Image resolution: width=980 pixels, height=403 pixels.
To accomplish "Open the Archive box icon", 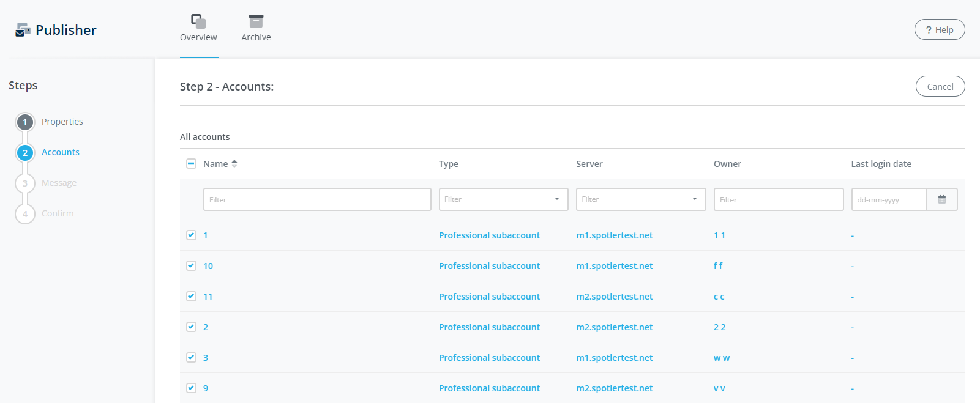I will [x=256, y=21].
